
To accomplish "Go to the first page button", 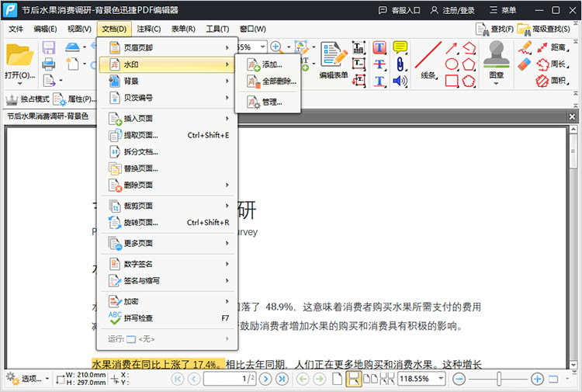I will click(178, 379).
